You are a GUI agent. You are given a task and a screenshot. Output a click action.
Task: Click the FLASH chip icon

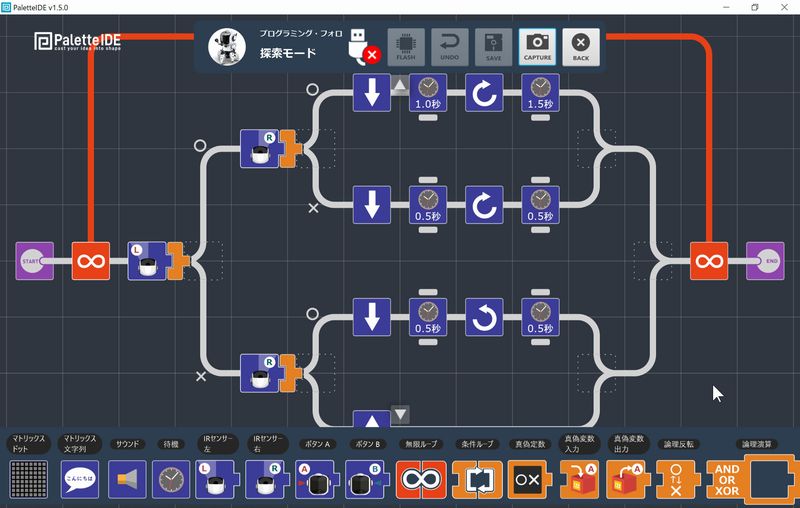click(406, 46)
